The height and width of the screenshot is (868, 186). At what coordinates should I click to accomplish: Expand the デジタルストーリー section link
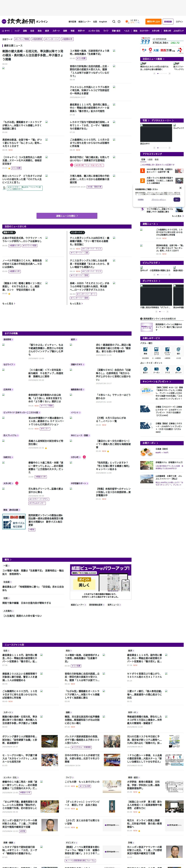(162, 120)
